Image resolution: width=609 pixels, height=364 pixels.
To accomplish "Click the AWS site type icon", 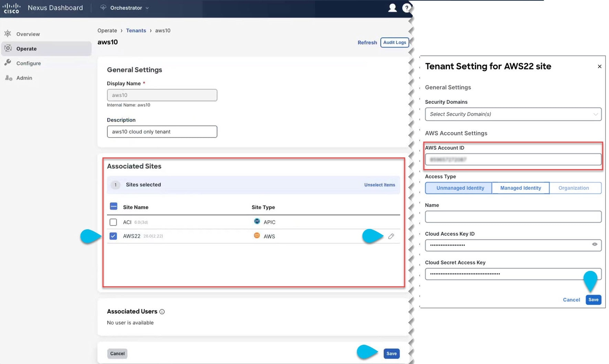I will (257, 235).
